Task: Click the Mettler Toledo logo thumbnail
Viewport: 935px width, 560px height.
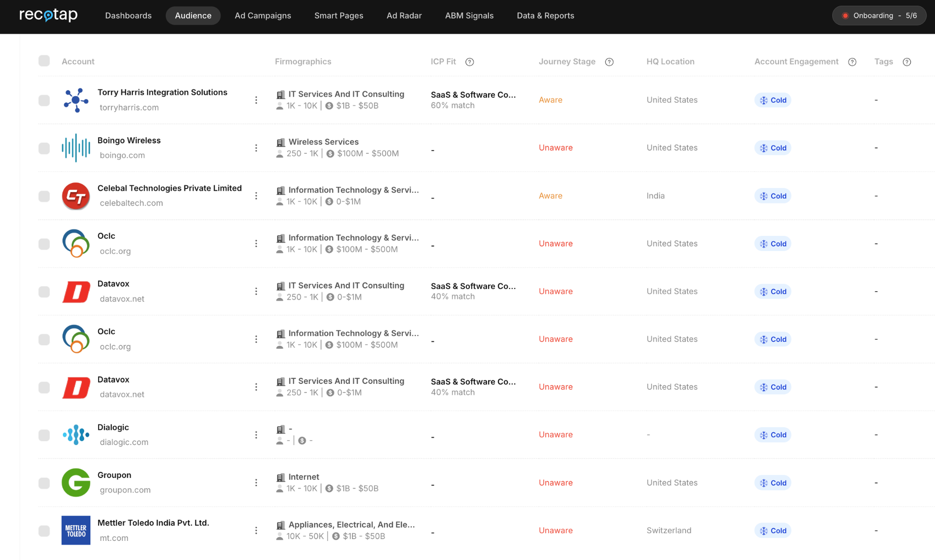Action: click(76, 530)
